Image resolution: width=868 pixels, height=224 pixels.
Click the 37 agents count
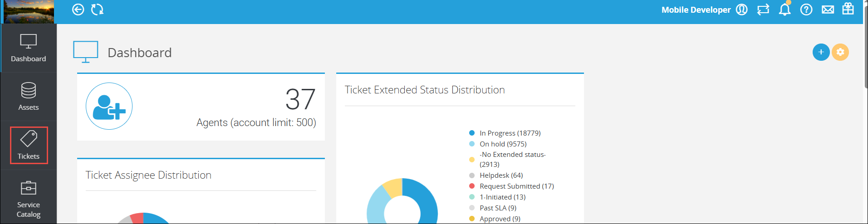(300, 99)
